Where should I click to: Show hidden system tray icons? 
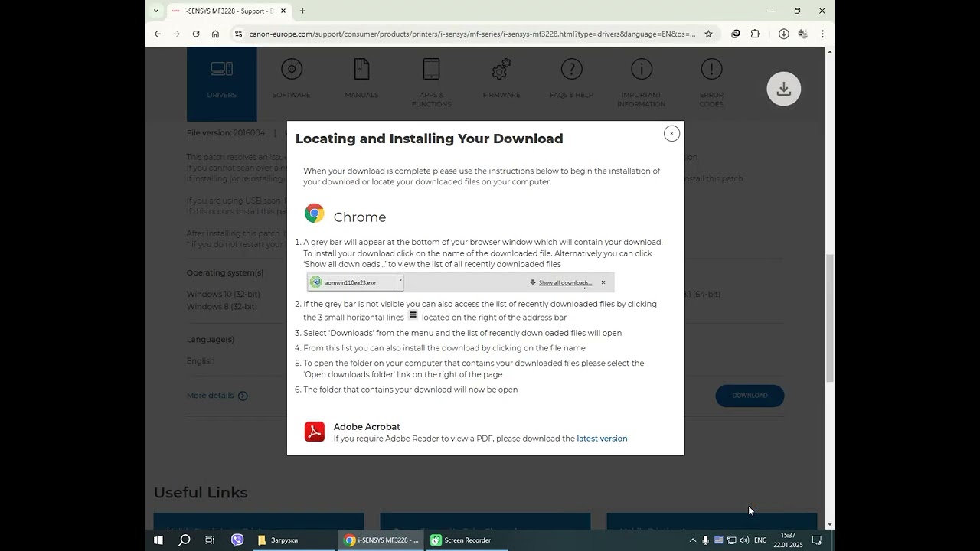(693, 540)
